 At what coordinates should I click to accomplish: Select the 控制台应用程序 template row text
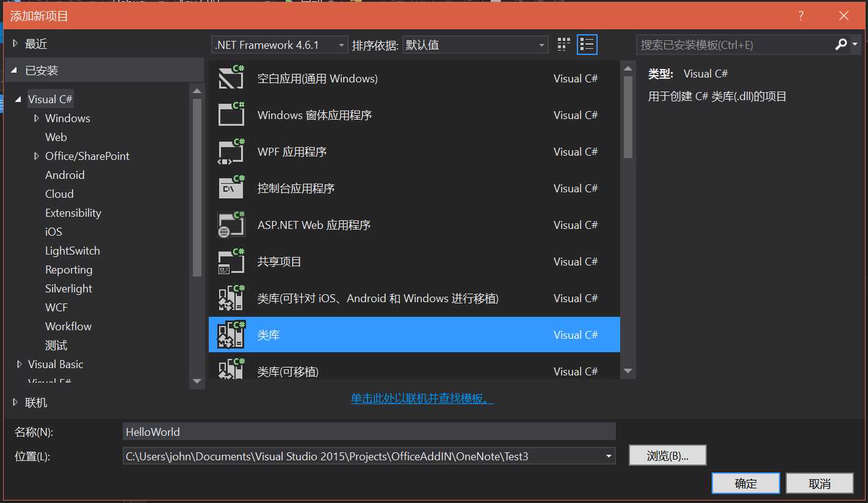point(296,188)
